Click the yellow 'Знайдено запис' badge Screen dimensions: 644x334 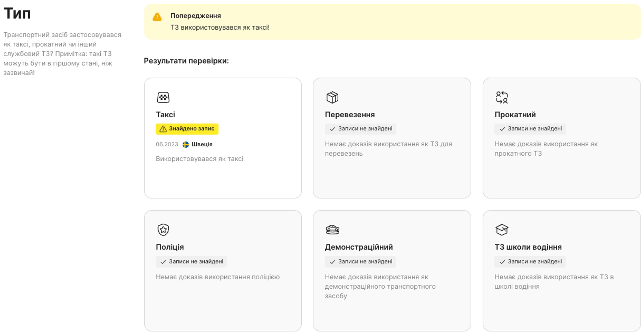coord(187,129)
